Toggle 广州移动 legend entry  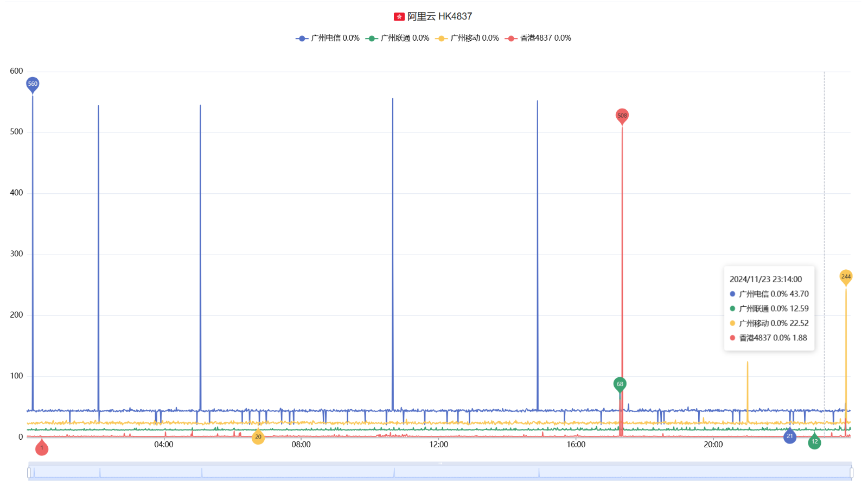coord(467,38)
